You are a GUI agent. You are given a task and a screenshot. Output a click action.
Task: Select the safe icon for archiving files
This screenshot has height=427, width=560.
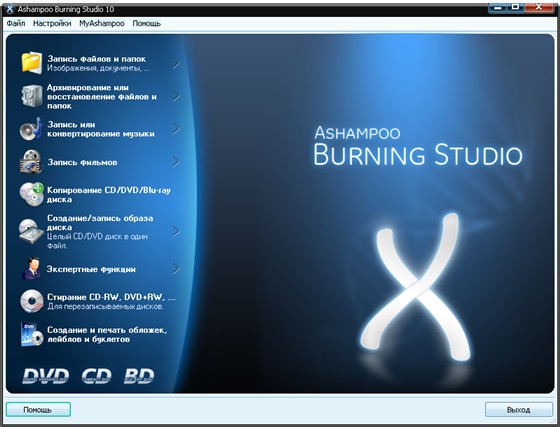pos(31,96)
